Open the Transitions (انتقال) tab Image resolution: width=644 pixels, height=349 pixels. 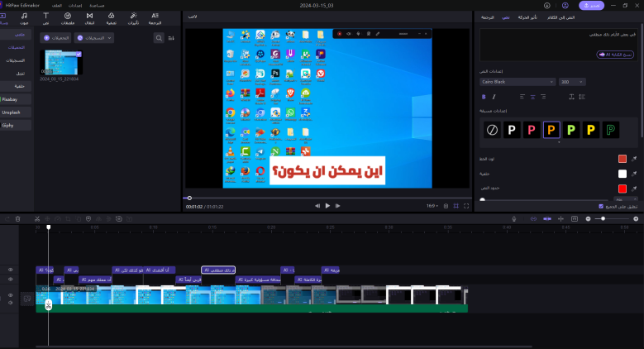(89, 18)
